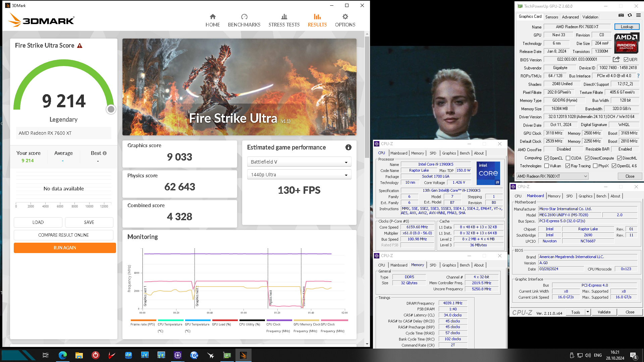Click the Lookup button in GPU-Z
Screen dimensions: 644x362
click(627, 27)
